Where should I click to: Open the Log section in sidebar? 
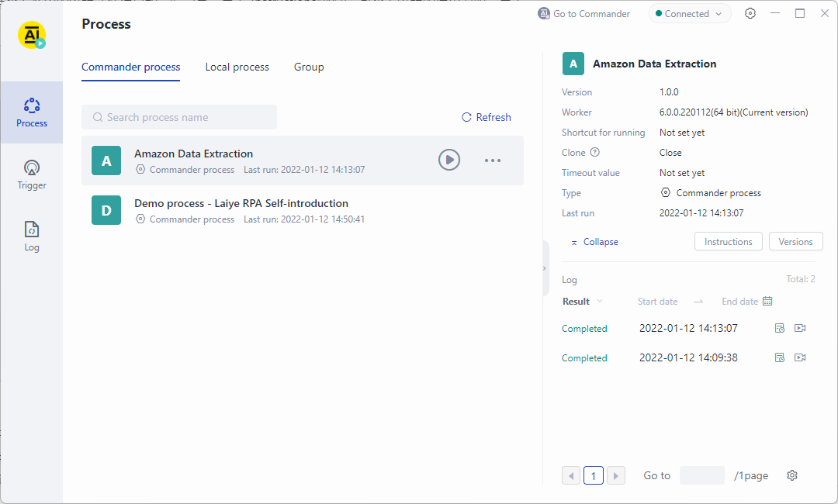32,236
